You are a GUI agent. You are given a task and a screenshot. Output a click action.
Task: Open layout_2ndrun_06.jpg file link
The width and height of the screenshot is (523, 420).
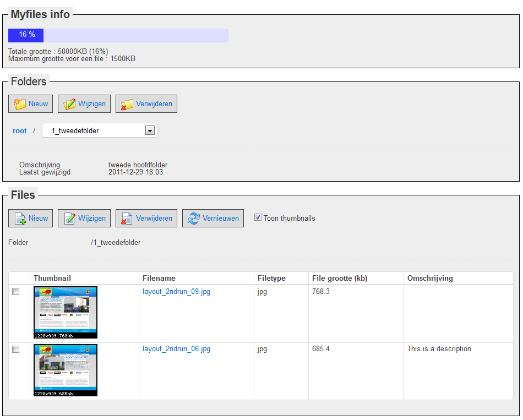(176, 349)
